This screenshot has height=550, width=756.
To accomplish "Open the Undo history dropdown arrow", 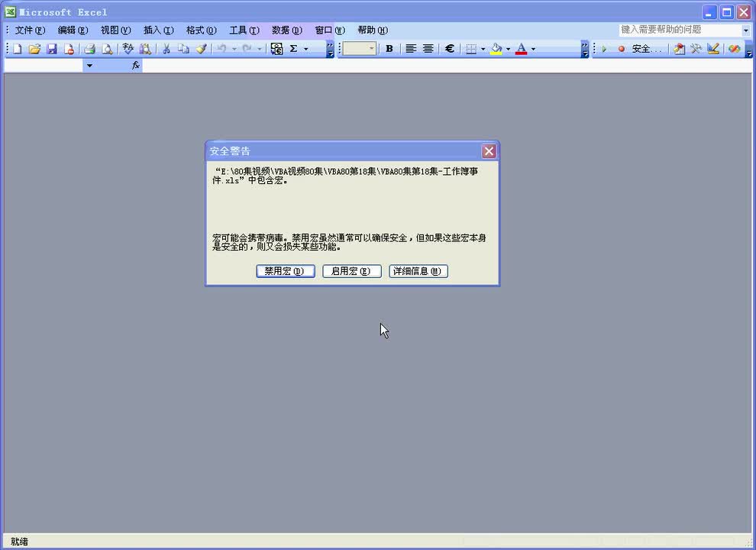I will pos(234,49).
